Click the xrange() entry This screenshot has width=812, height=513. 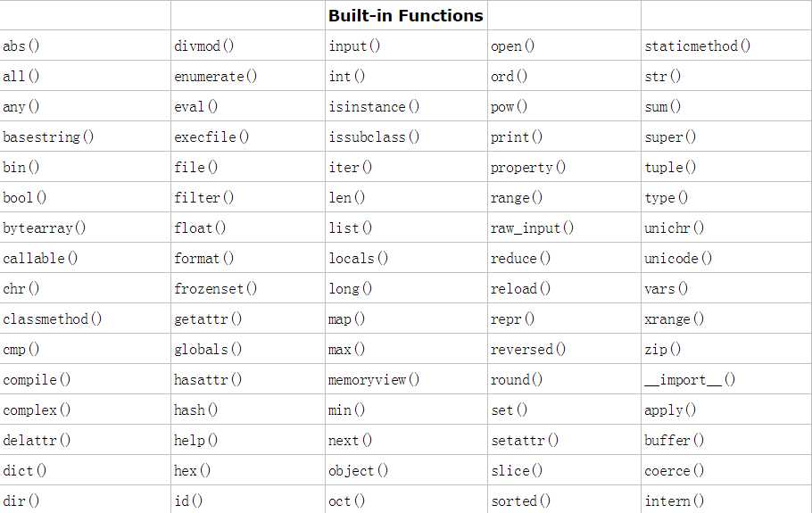(x=675, y=319)
